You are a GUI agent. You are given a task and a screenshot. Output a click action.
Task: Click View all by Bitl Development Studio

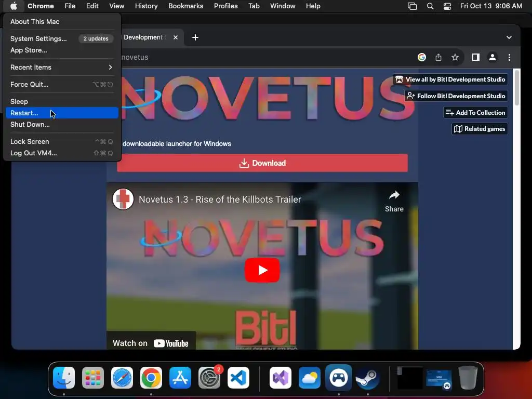(x=450, y=79)
